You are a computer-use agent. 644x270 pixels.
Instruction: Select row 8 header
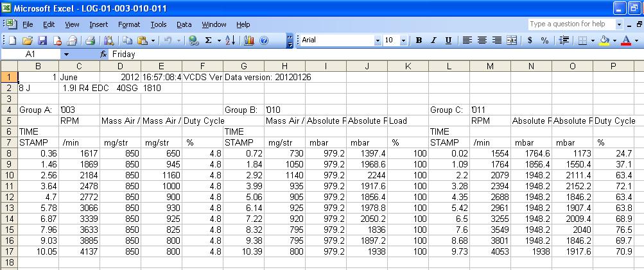point(9,153)
